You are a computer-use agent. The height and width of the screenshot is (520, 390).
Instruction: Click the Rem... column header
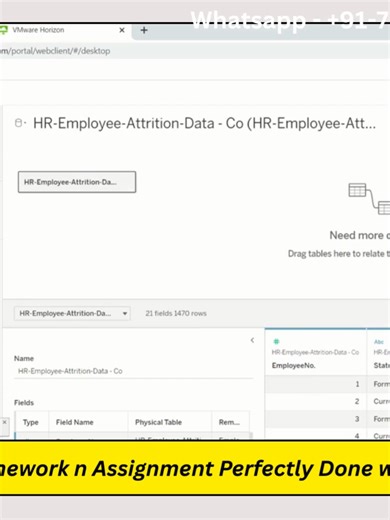pos(229,422)
